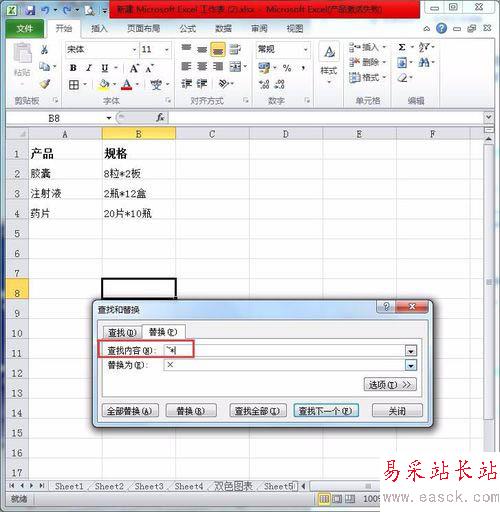Switch to Insert (插入) ribbon tab
Image resolution: width=500 pixels, height=512 pixels.
click(x=99, y=29)
